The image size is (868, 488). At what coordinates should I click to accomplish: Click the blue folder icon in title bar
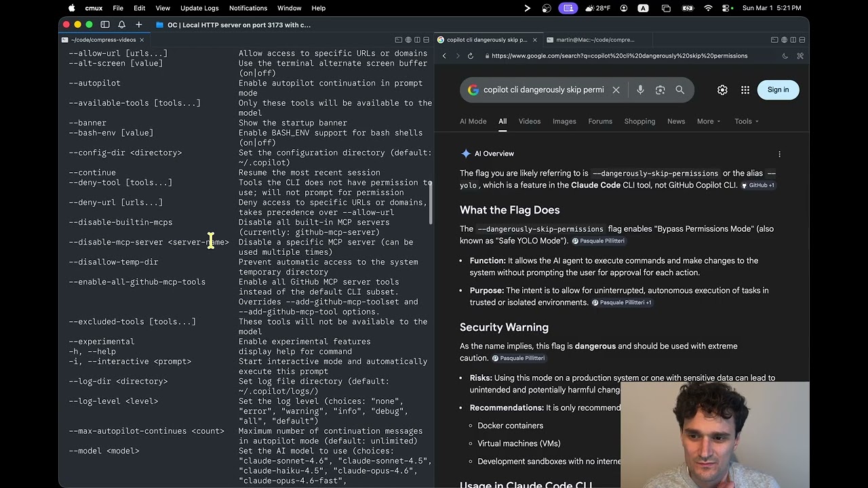tap(159, 25)
